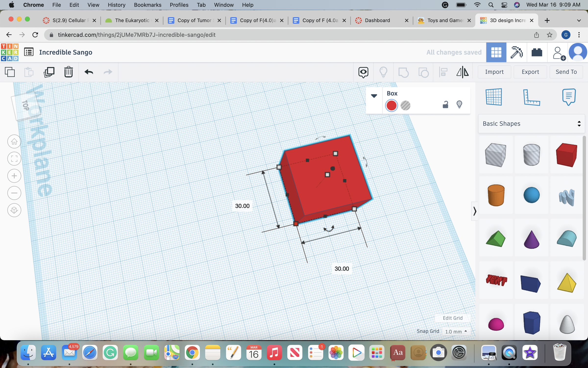The image size is (588, 368).
Task: Click the Group shapes icon
Action: click(403, 72)
